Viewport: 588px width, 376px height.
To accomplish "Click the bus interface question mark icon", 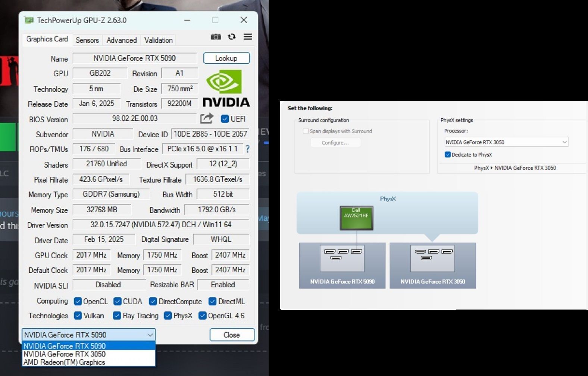I will [247, 149].
